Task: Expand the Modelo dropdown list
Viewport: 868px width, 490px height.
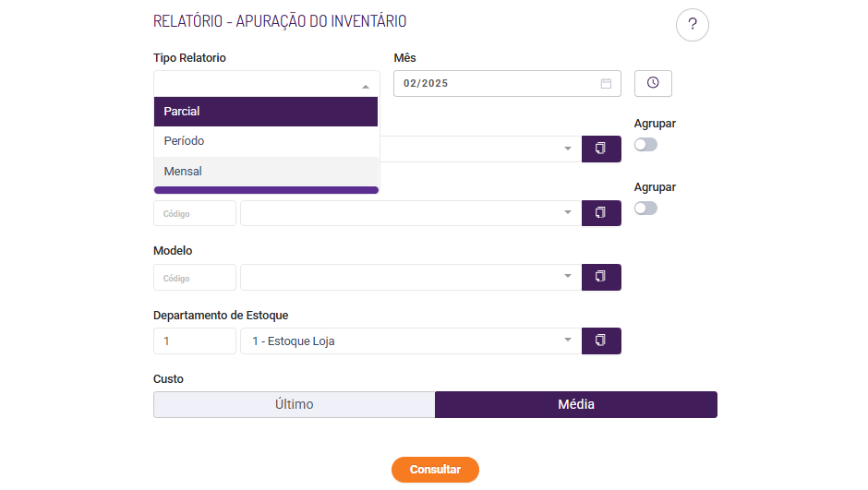Action: [568, 277]
